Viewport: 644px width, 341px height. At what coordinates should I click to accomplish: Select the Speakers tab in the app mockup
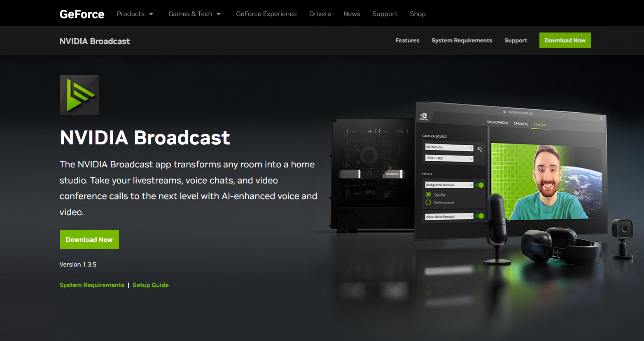pos(521,124)
